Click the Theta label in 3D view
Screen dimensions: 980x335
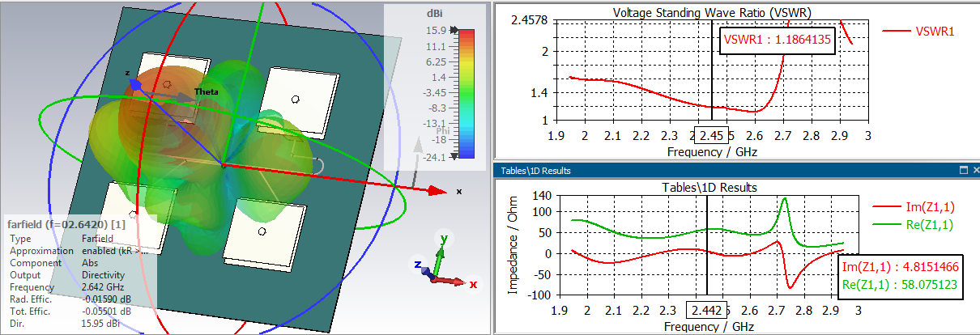click(206, 92)
